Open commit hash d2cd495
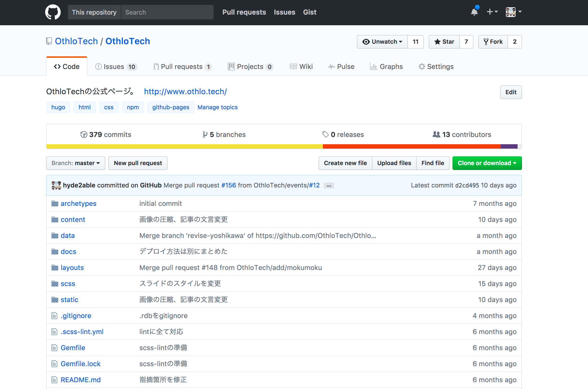This screenshot has height=389, width=588. coord(467,185)
